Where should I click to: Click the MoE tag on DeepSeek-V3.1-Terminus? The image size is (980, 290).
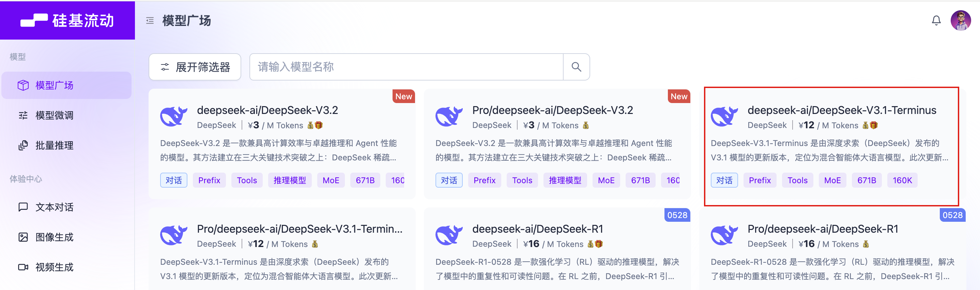pos(833,180)
